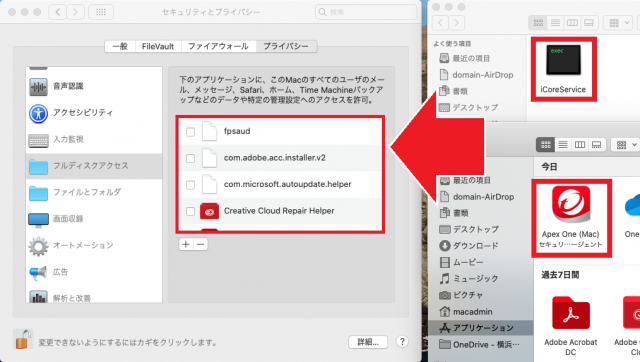Enable Creative Cloud Repair Helper checkbox

pos(190,211)
